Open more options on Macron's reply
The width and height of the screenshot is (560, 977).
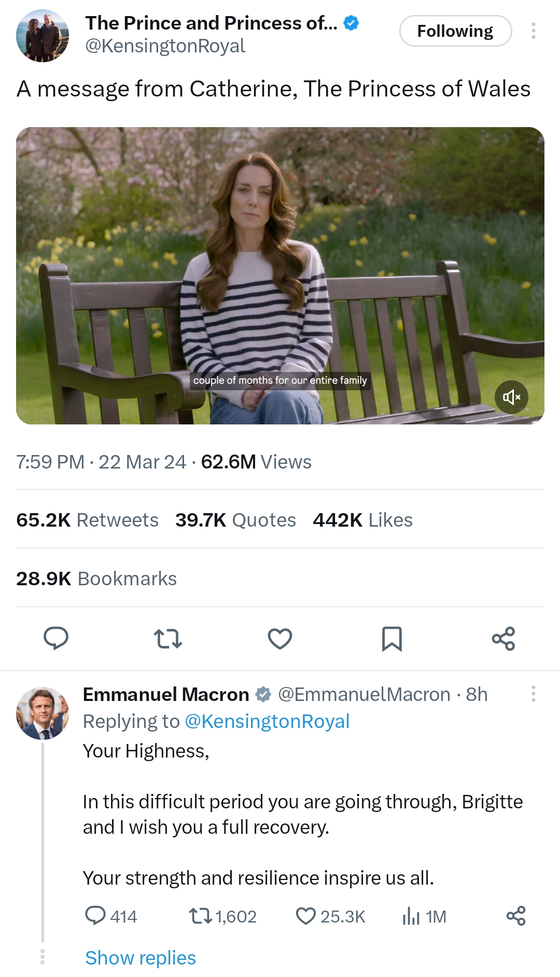(533, 694)
